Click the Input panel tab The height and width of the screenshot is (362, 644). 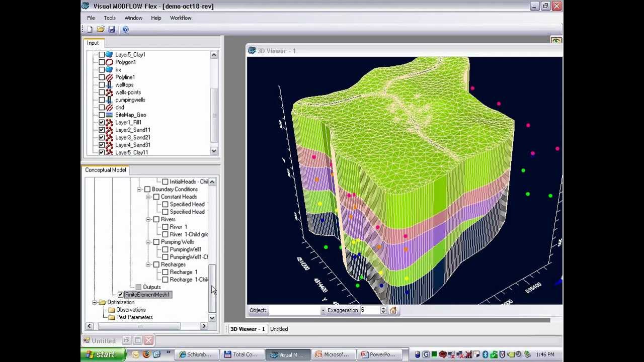(x=93, y=43)
